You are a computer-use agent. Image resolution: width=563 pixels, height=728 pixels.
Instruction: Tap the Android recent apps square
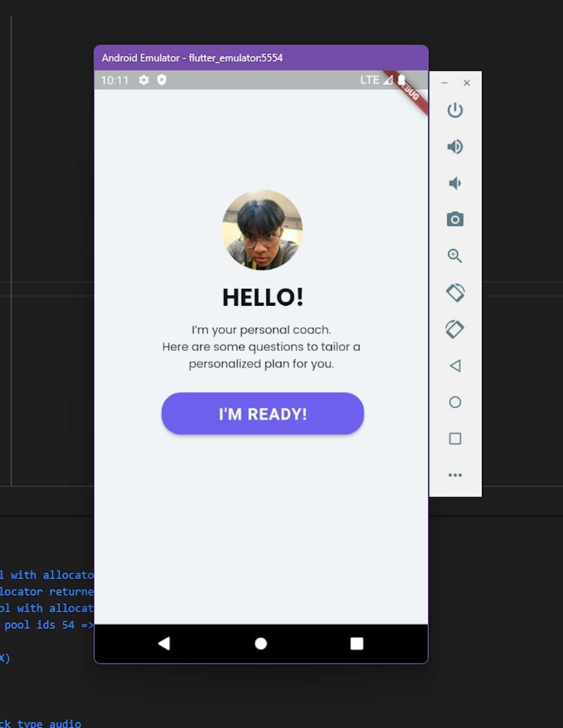357,644
